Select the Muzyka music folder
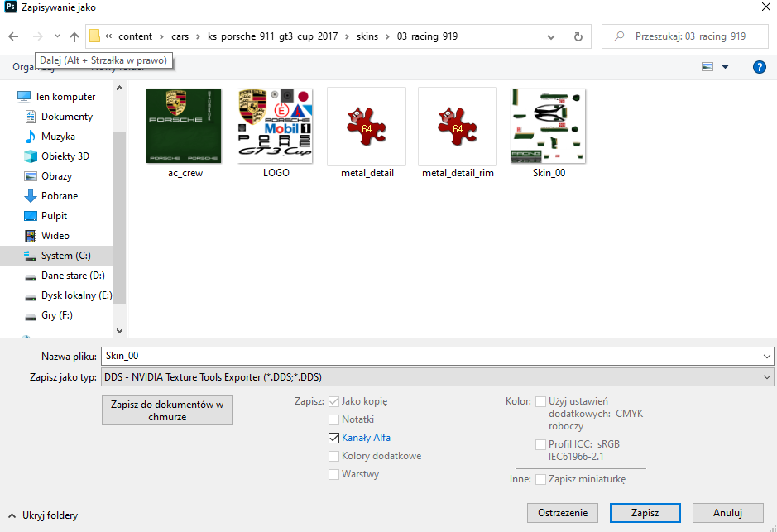This screenshot has height=532, width=777. point(58,137)
